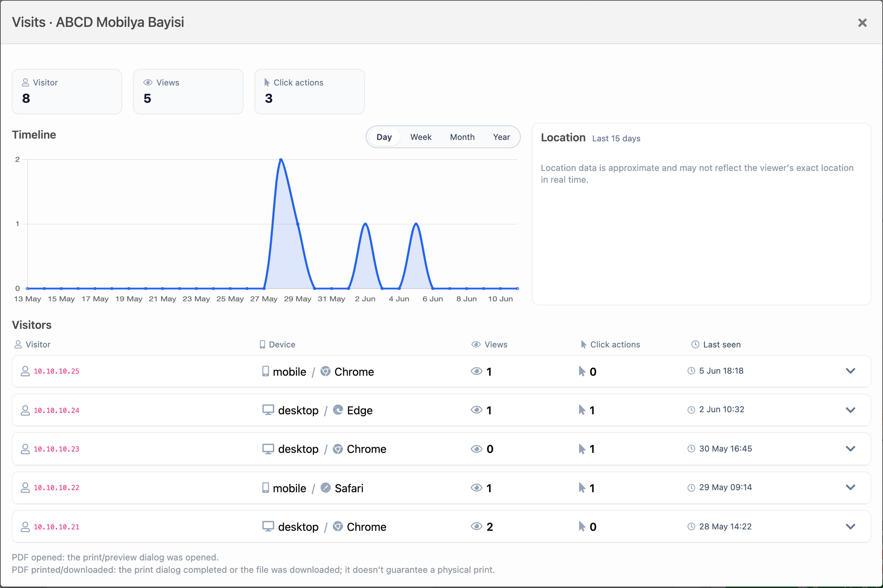Click IP address 10.10.10.24
Viewport: 883px width, 588px height.
pyautogui.click(x=57, y=410)
